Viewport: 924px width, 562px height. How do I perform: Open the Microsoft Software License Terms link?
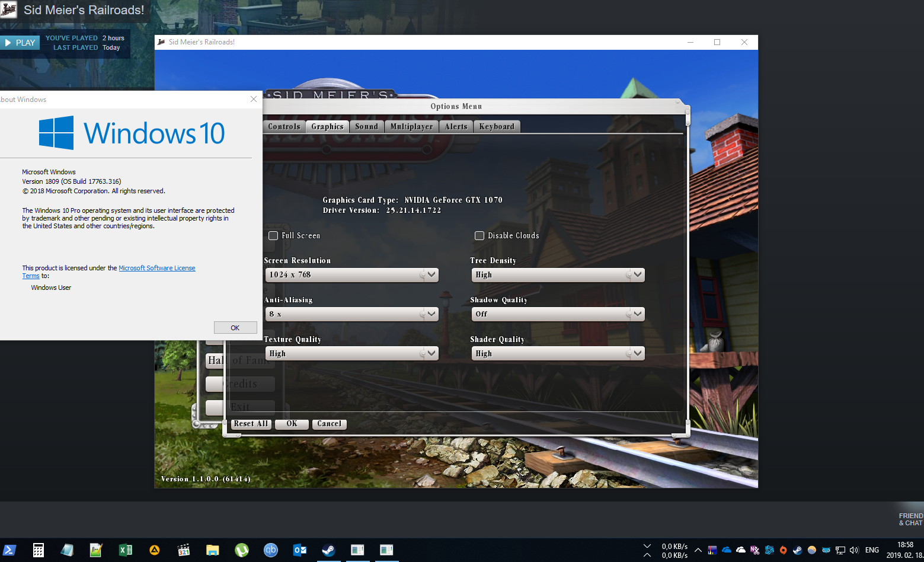point(156,268)
